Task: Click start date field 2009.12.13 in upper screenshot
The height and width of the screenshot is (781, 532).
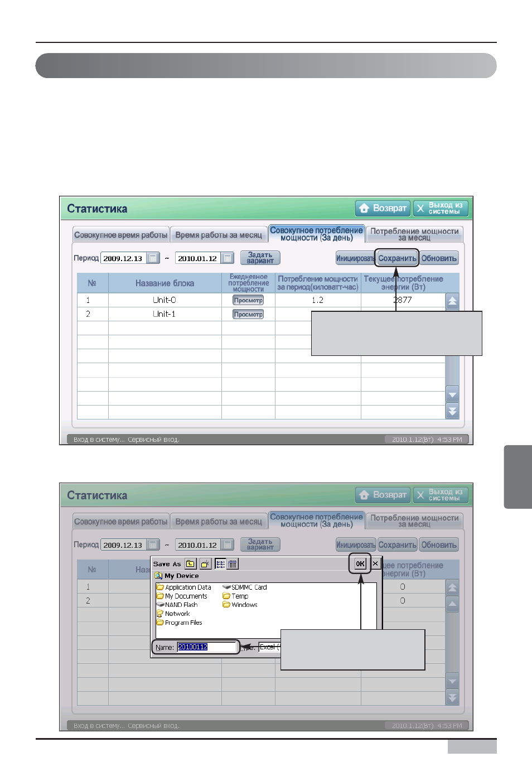Action: click(x=123, y=258)
